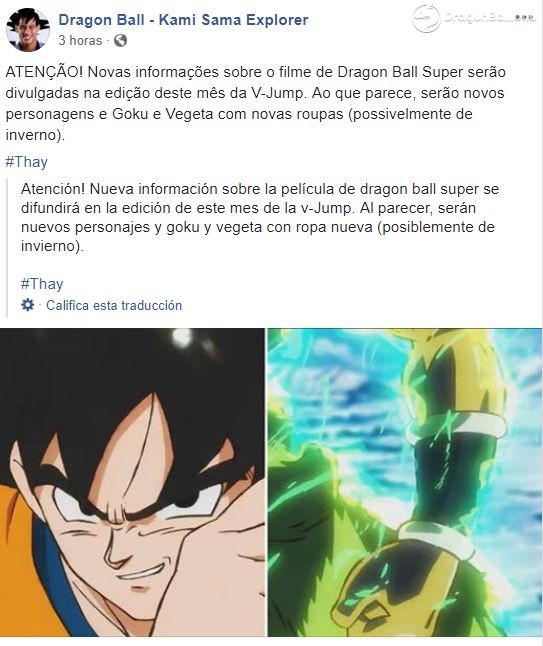
Task: Click the DragonBall watermark text beside logo
Action: tap(490, 17)
